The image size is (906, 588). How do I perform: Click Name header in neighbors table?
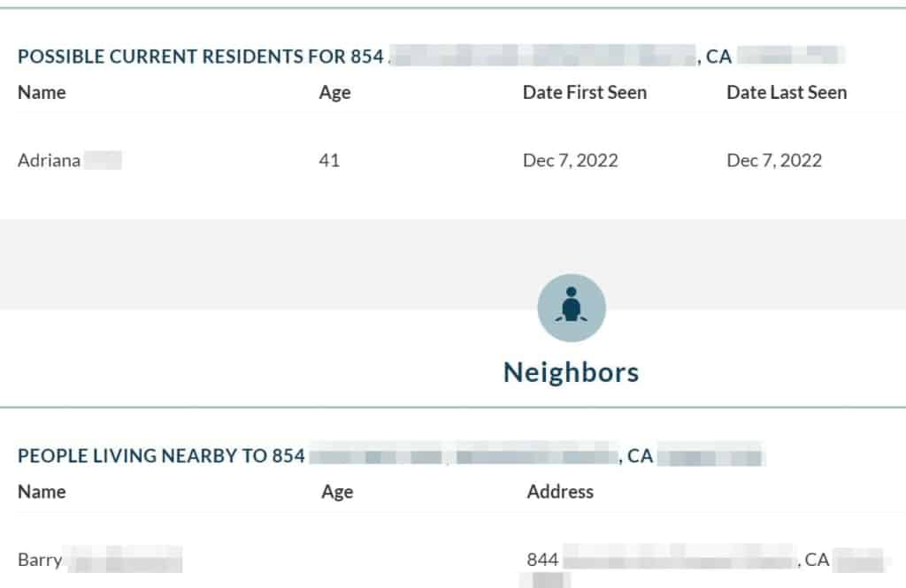click(x=42, y=492)
